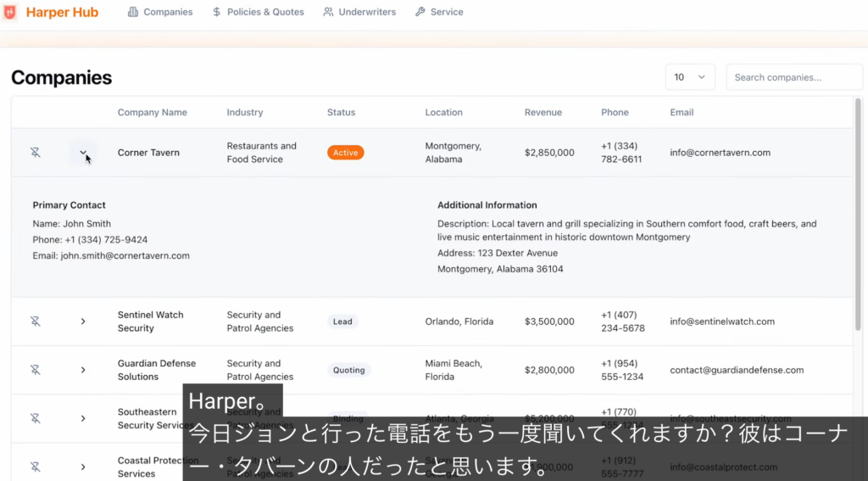Open the Service menu item

pos(439,12)
